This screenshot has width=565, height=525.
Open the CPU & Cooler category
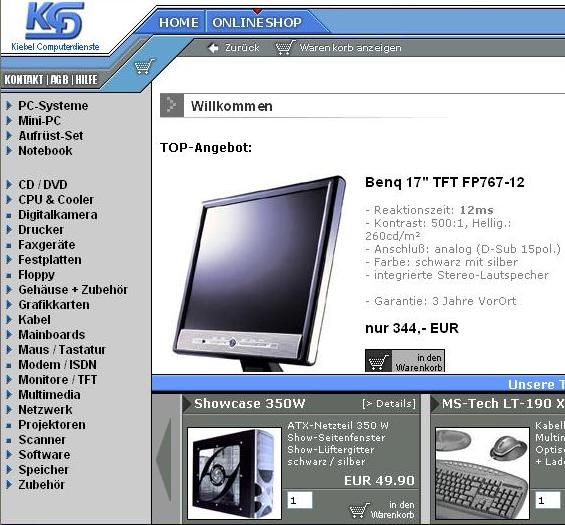[56, 199]
